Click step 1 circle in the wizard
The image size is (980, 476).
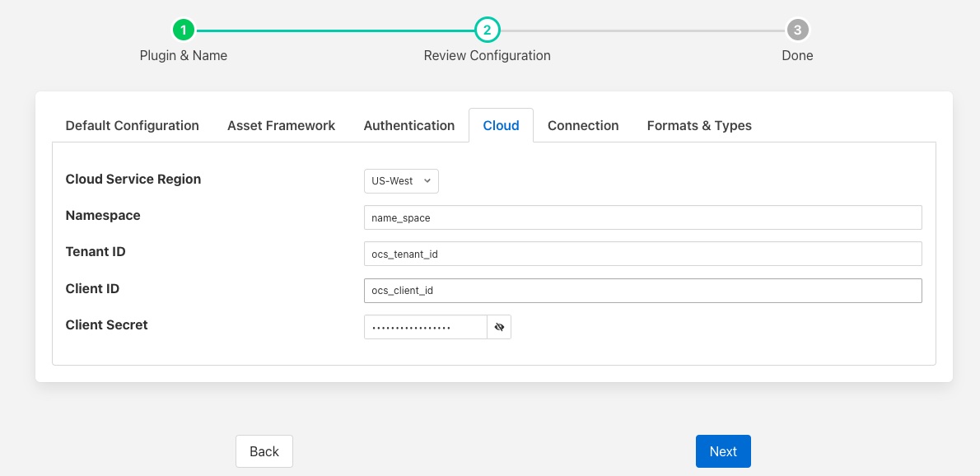[184, 30]
